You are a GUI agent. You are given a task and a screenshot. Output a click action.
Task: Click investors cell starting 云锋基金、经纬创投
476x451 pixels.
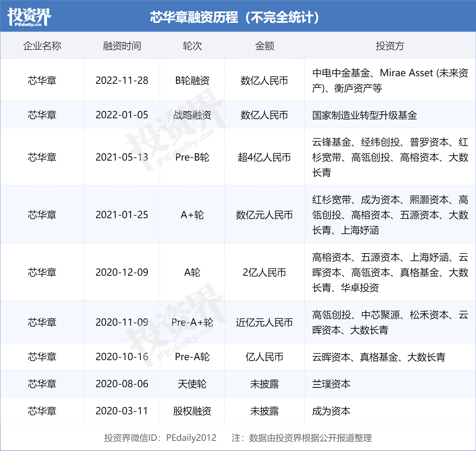coord(390,157)
